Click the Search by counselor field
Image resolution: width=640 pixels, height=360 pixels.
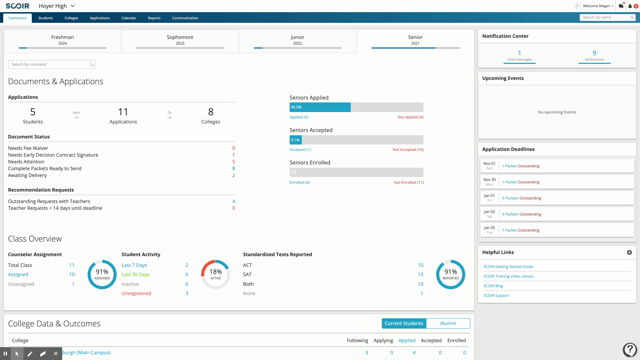coord(52,64)
